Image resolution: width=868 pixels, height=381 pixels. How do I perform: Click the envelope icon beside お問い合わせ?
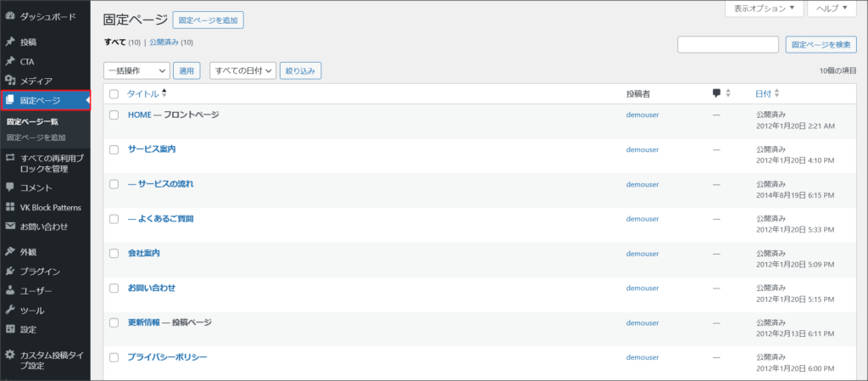[x=10, y=227]
